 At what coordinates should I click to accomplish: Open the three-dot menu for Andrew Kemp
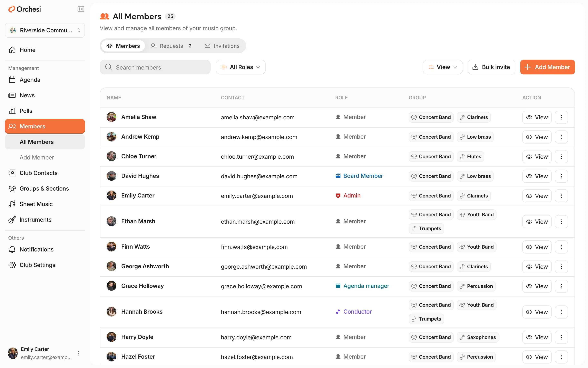pyautogui.click(x=561, y=137)
